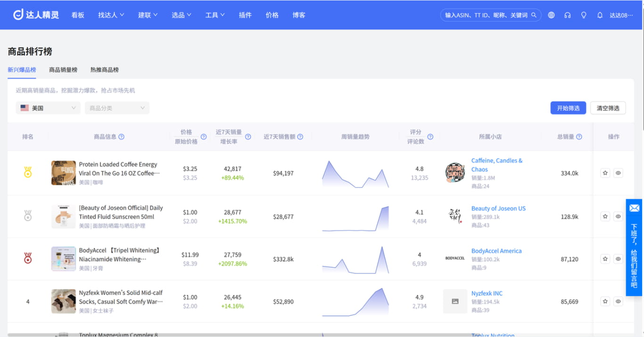
Task: Click the Nyzfexk socks product thumbnail
Action: pos(64,302)
